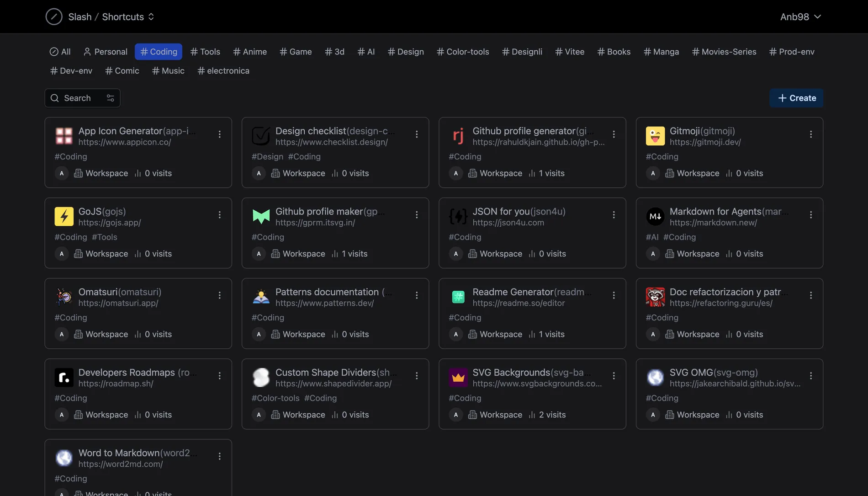The height and width of the screenshot is (496, 868).
Task: Focus the Search input field
Action: (x=83, y=98)
